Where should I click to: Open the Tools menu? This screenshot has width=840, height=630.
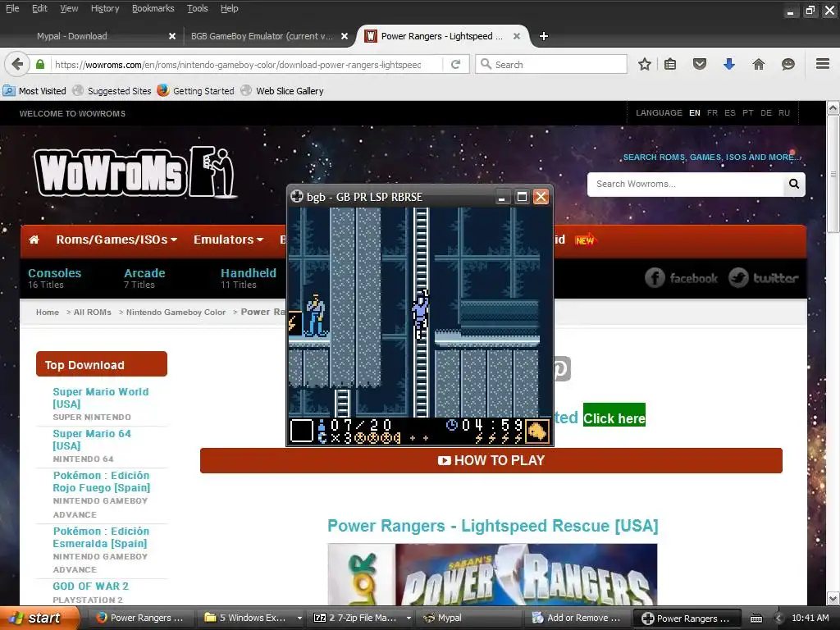point(197,8)
